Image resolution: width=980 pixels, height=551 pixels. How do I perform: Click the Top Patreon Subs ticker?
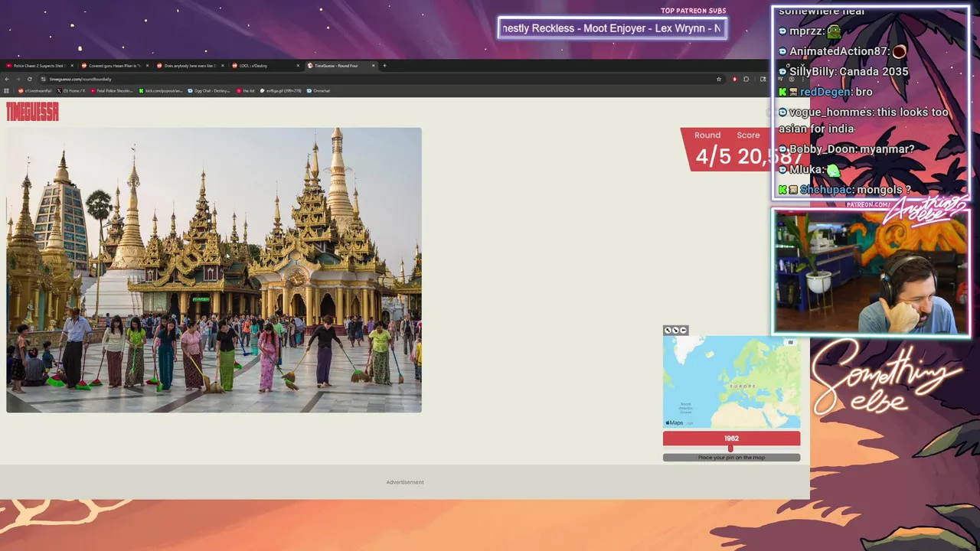coord(612,28)
